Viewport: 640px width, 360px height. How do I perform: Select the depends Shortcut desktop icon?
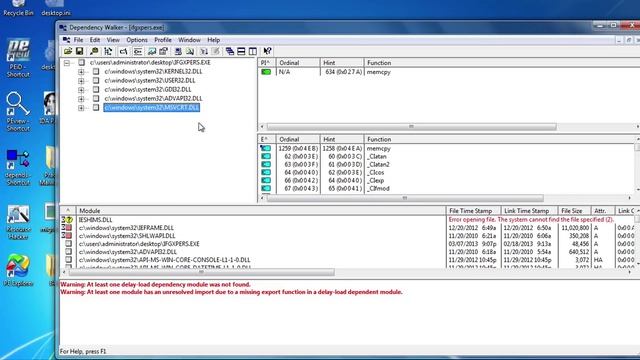[x=18, y=167]
